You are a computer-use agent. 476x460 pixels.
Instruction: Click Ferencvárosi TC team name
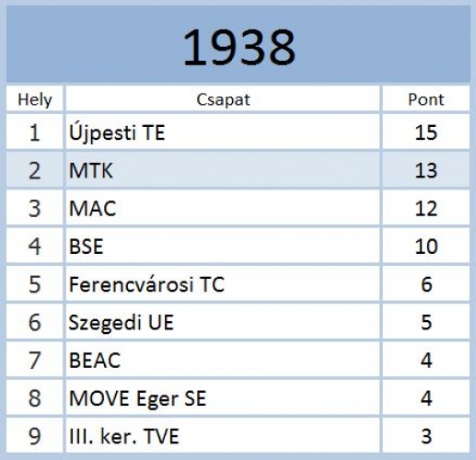pos(146,284)
